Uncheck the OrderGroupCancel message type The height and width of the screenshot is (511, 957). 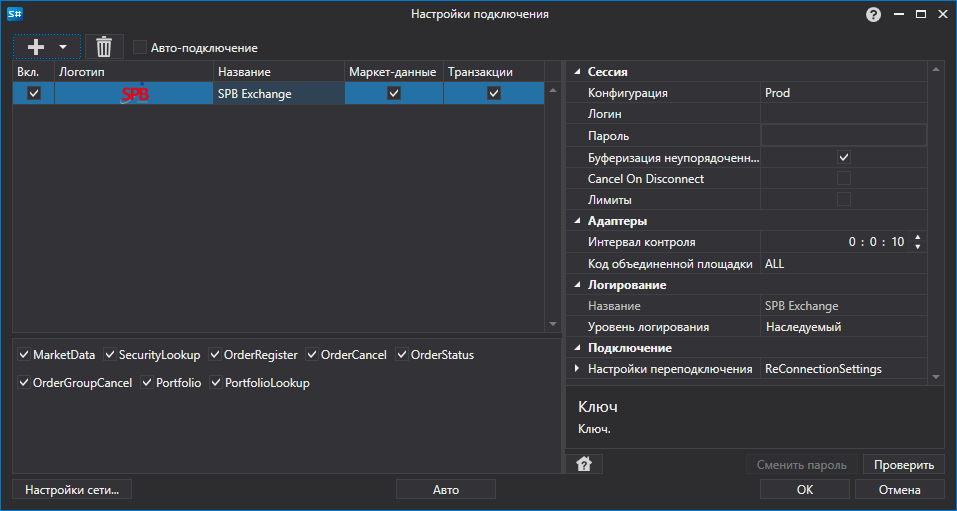pos(24,383)
